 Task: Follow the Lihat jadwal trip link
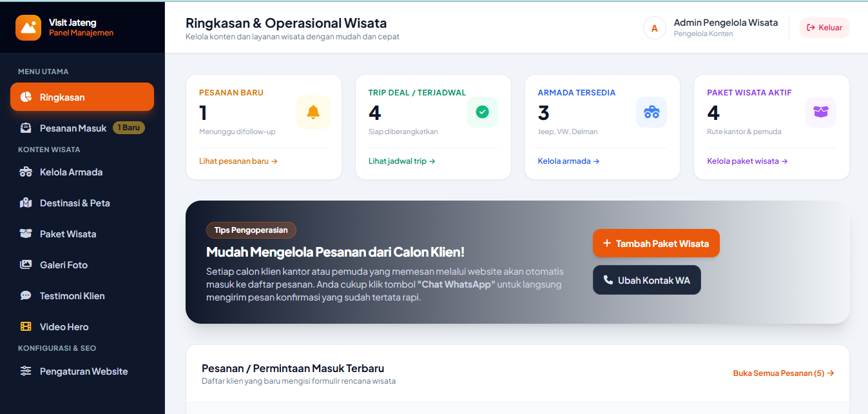[402, 161]
